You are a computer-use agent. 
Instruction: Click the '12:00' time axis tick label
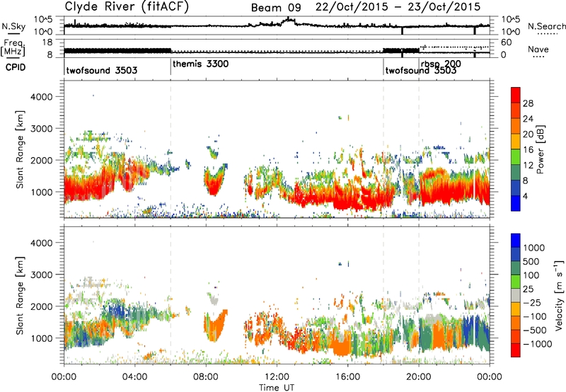click(x=277, y=376)
